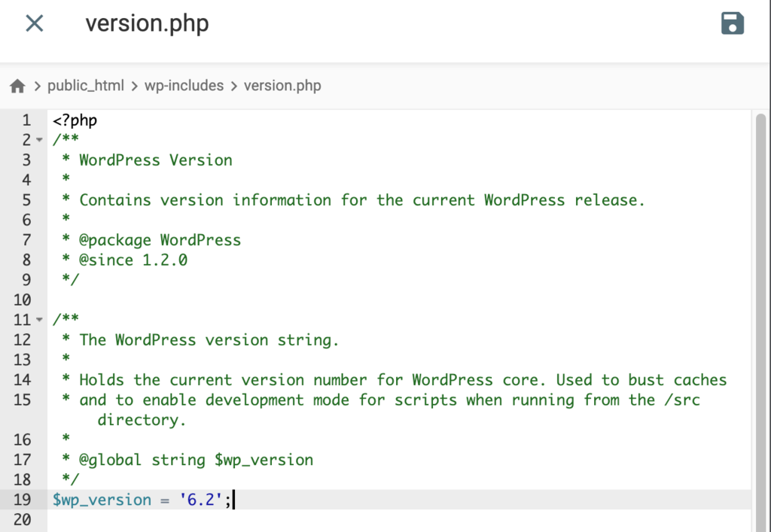The height and width of the screenshot is (532, 771).
Task: Navigate to wp-includes via the breadcrumb
Action: click(x=184, y=85)
